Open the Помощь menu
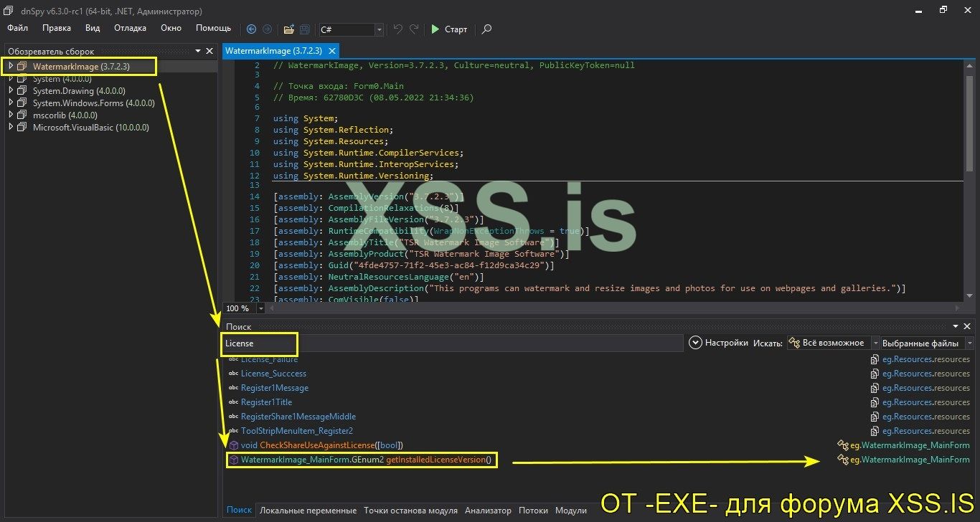The width and height of the screenshot is (980, 522). (213, 28)
